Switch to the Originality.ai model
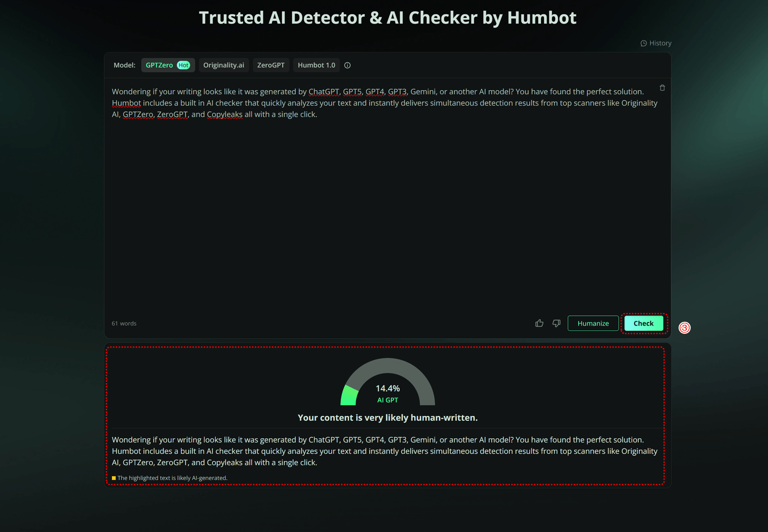 click(x=224, y=65)
